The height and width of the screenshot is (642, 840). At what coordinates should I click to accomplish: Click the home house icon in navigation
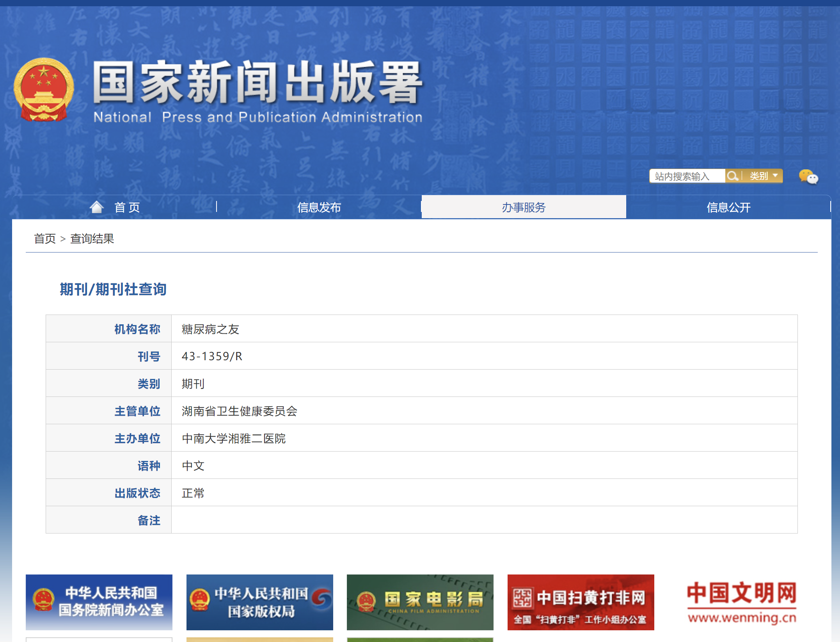click(97, 207)
